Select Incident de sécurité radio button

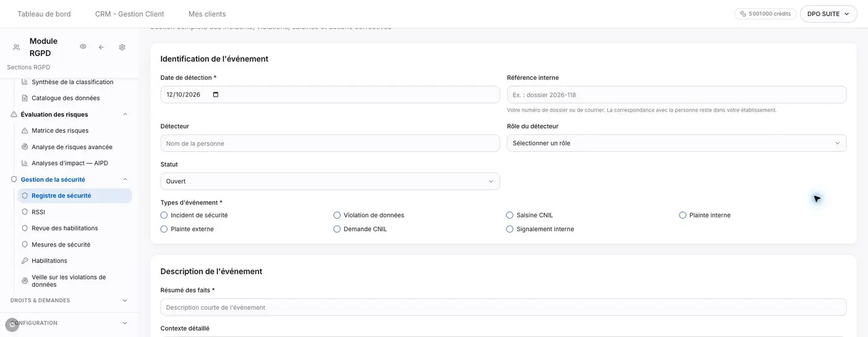click(164, 216)
